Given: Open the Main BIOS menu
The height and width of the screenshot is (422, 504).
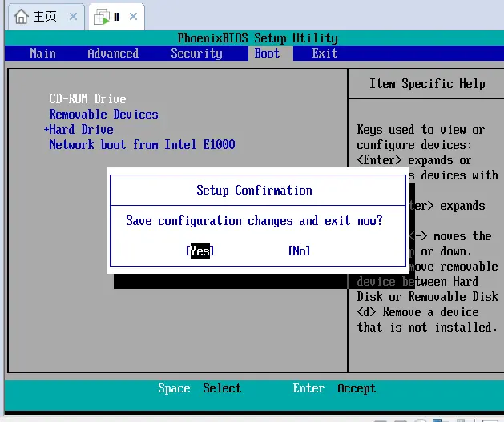Looking at the screenshot, I should point(42,54).
